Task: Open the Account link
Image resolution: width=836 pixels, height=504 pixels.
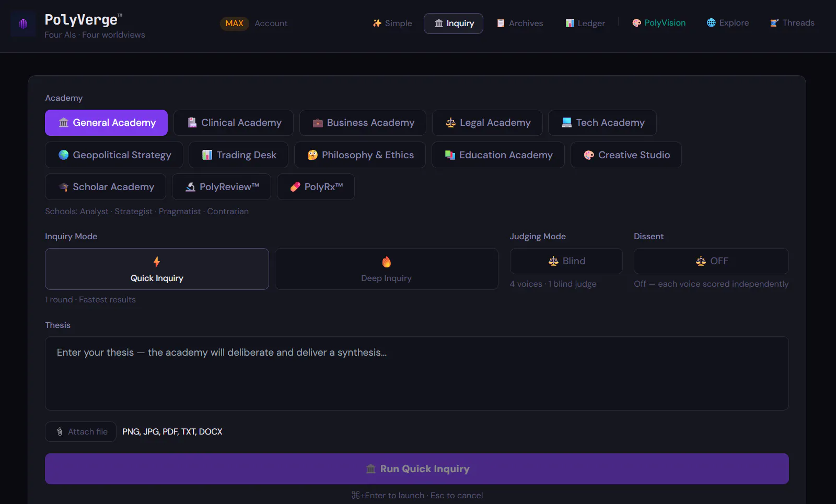Action: (271, 24)
